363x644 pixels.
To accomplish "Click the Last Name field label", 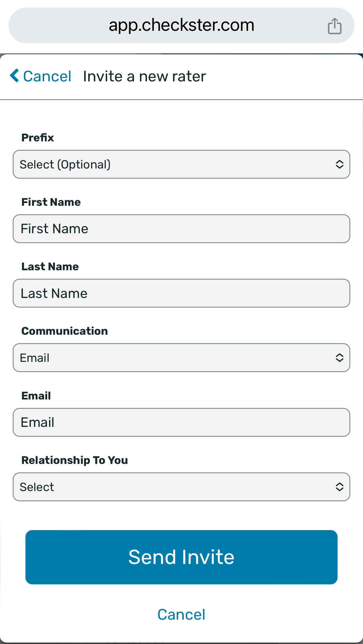I will [50, 267].
